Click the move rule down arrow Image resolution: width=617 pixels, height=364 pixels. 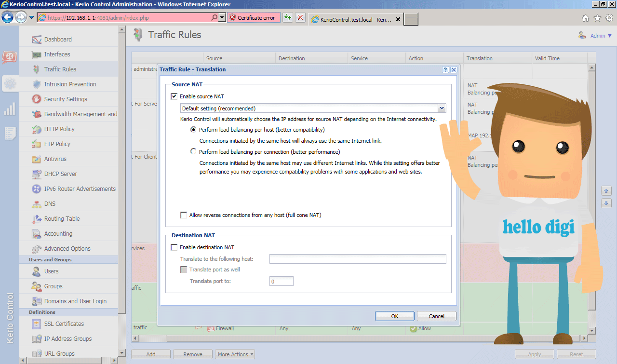[606, 203]
